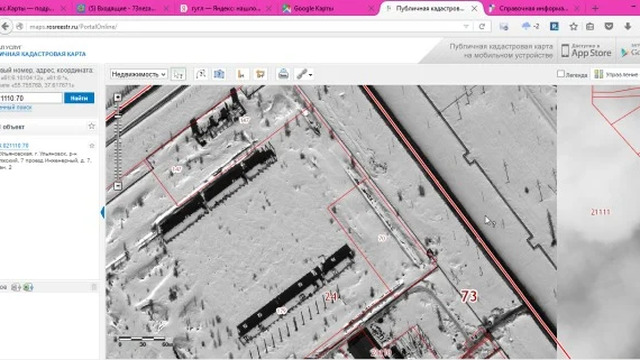The width and height of the screenshot is (640, 360).
Task: Open the advanced search link under the search field
Action: pyautogui.click(x=16, y=107)
